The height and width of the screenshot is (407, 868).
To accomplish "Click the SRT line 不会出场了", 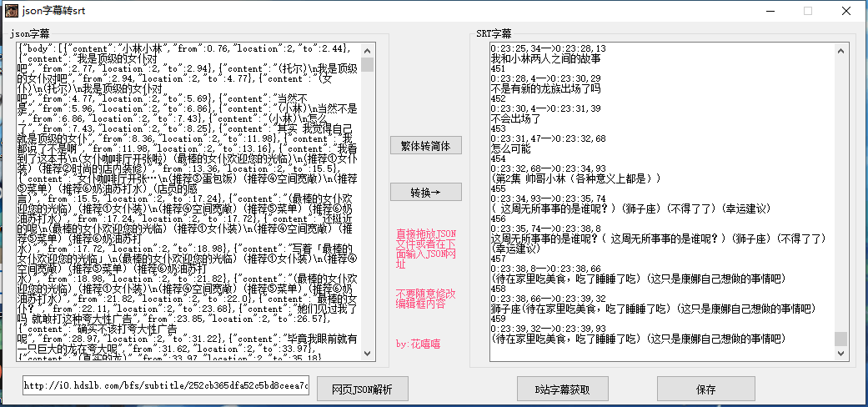I will pyautogui.click(x=515, y=118).
